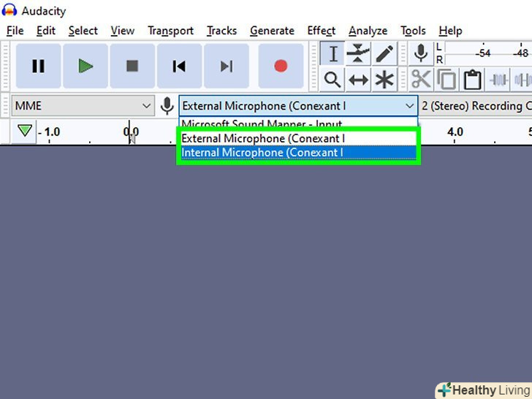Open the Effect menu
Image resolution: width=532 pixels, height=399 pixels.
[x=322, y=31]
